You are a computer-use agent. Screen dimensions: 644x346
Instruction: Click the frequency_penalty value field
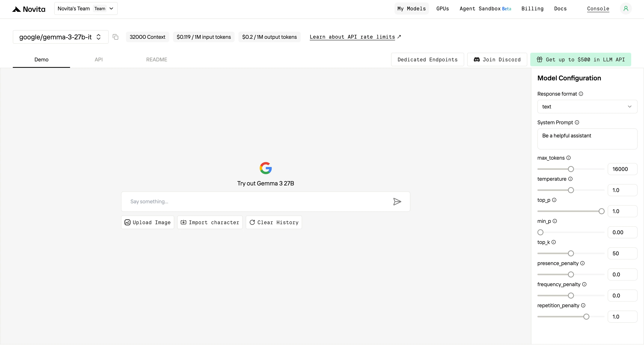click(x=623, y=296)
